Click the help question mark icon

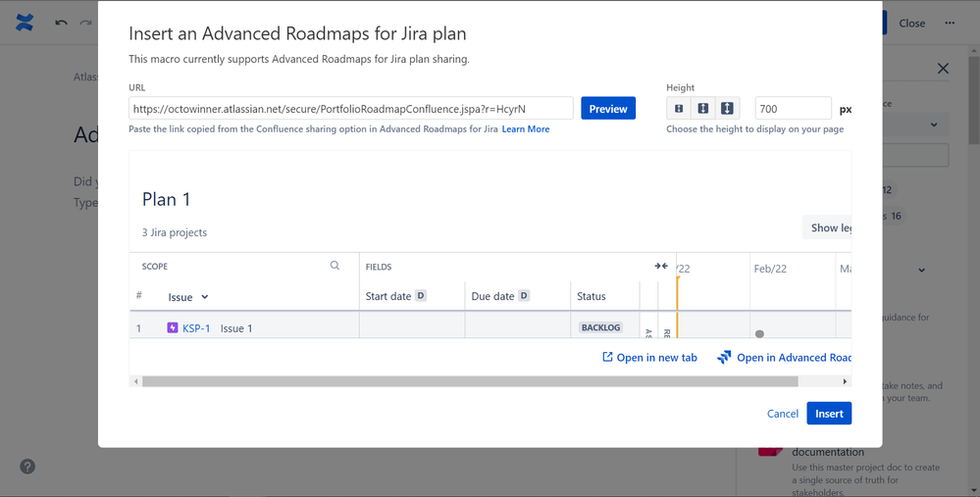pyautogui.click(x=27, y=467)
